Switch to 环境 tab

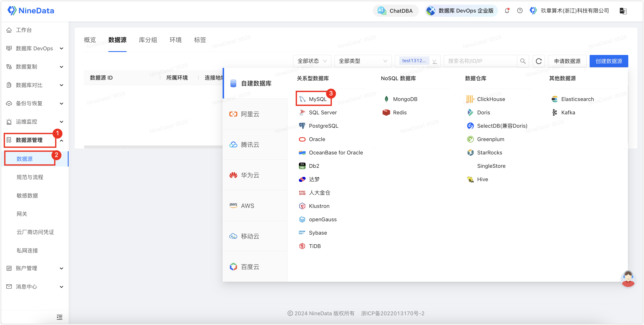pyautogui.click(x=175, y=40)
